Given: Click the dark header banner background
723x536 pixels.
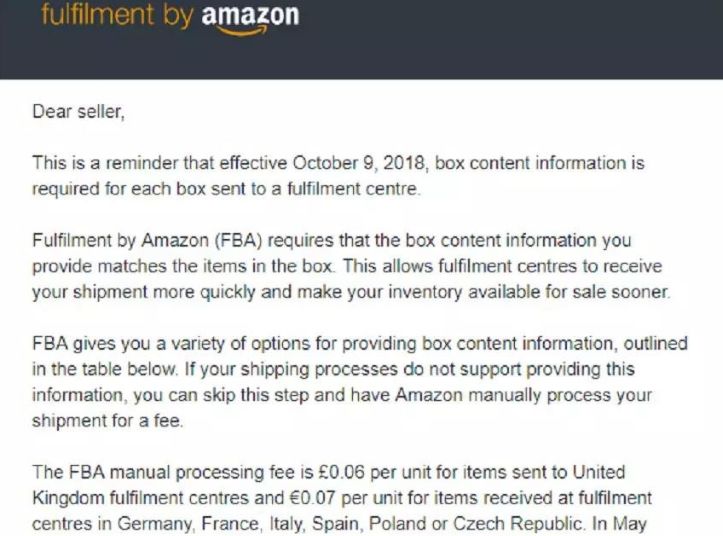Looking at the screenshot, I should pos(507,39).
